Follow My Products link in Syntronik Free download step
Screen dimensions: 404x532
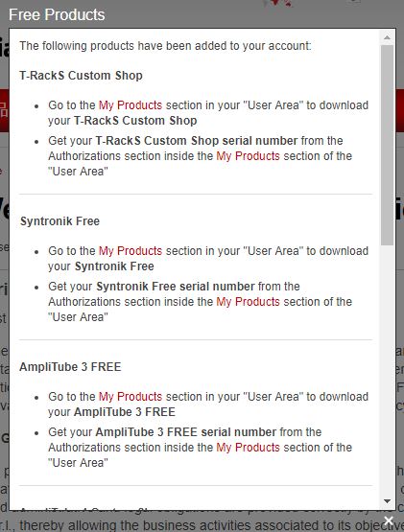(131, 251)
